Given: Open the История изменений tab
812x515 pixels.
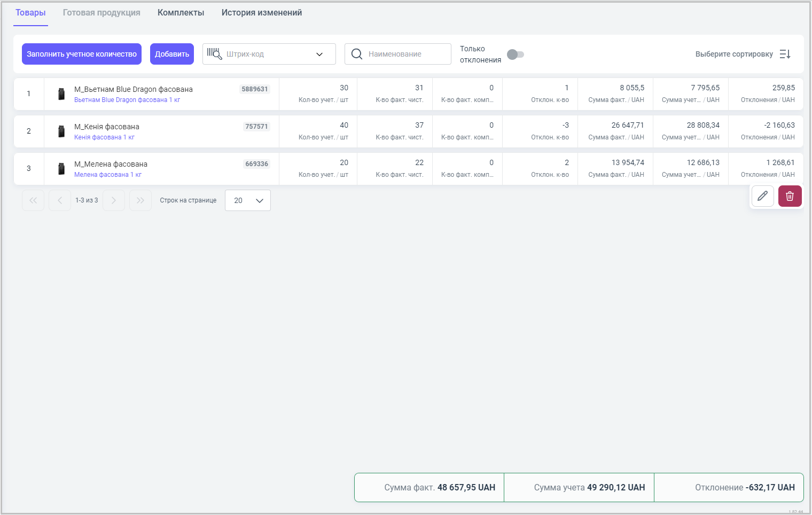Looking at the screenshot, I should click(x=262, y=13).
